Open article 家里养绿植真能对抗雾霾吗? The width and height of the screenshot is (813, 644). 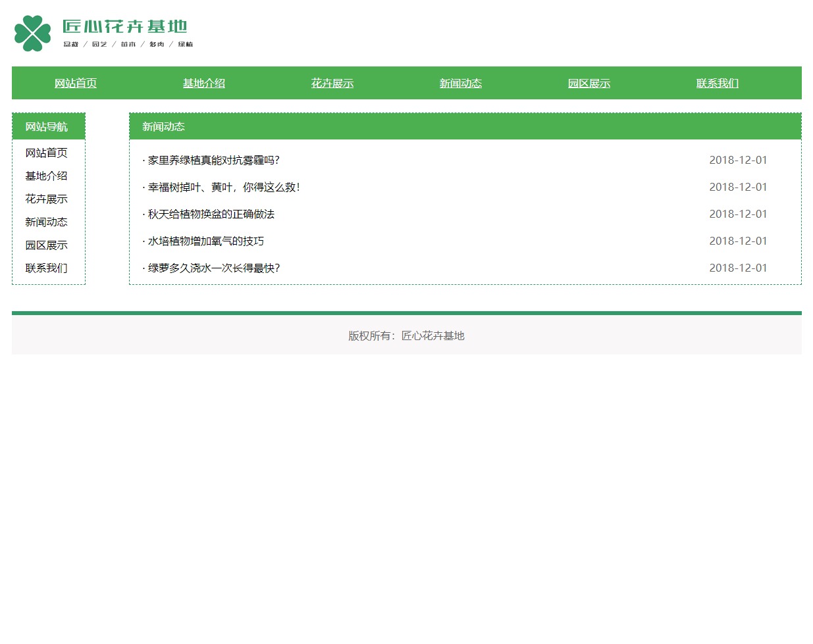(213, 161)
